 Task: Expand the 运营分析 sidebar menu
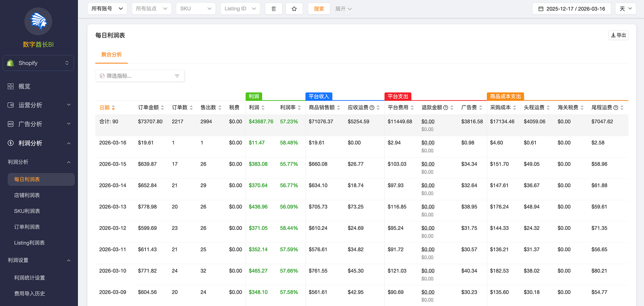pyautogui.click(x=38, y=105)
